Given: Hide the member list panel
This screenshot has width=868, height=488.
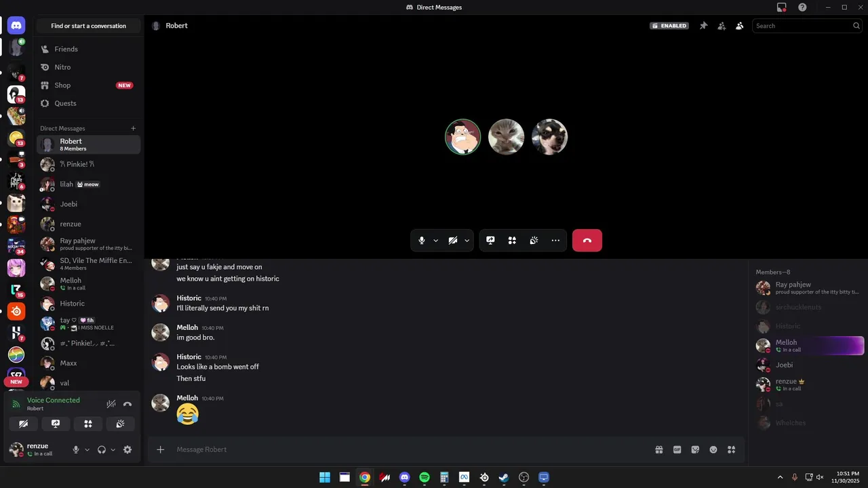Looking at the screenshot, I should point(740,26).
